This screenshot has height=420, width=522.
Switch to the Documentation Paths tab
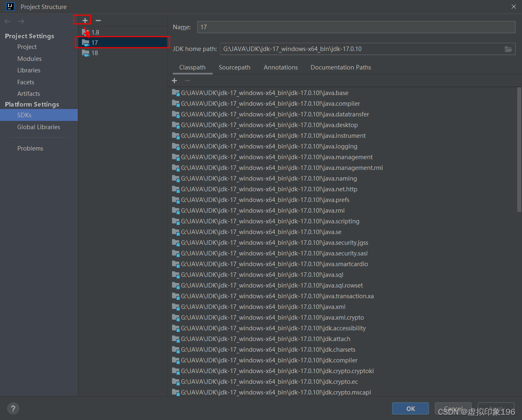(x=341, y=67)
